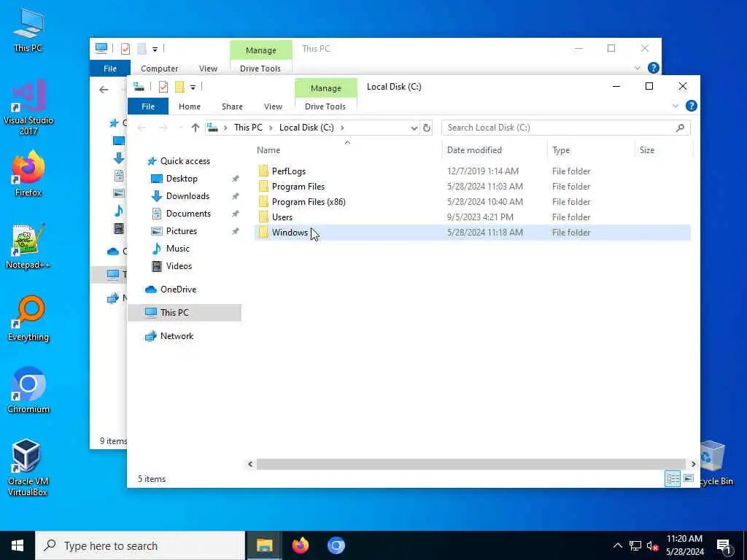The width and height of the screenshot is (747, 560).
Task: Click Firefox icon in taskbar
Action: [300, 545]
